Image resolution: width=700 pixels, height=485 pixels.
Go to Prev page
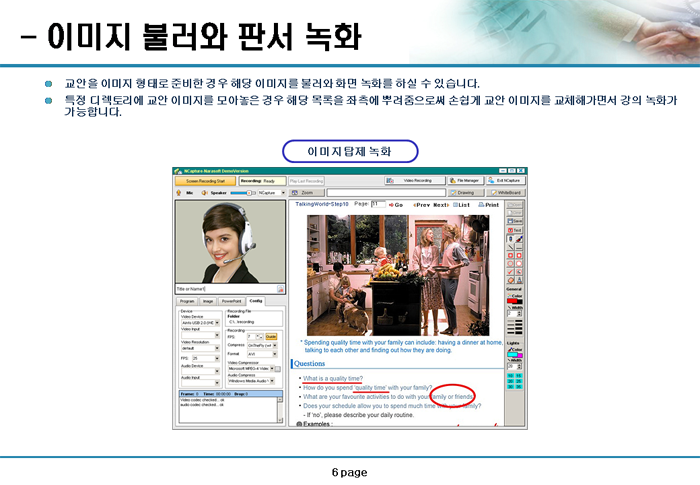(422, 205)
